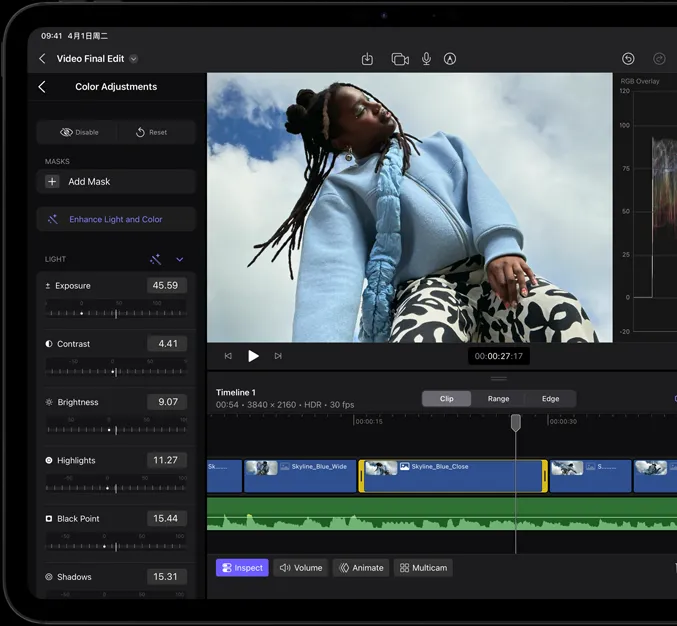The height and width of the screenshot is (626, 677).
Task: Toggle the Inspect panel button
Action: point(242,568)
